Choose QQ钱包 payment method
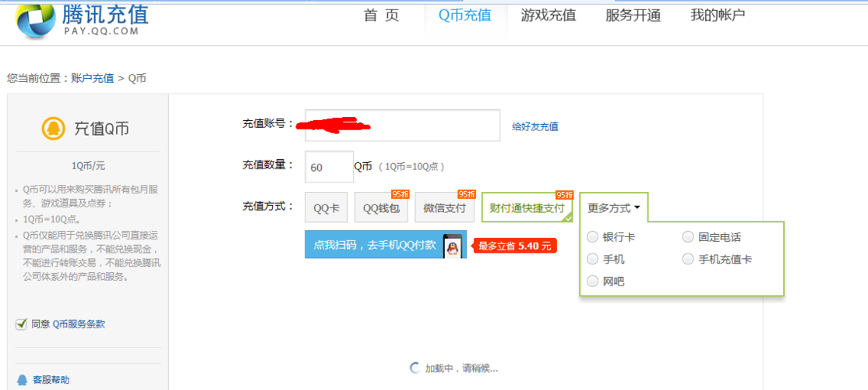868x390 pixels. pyautogui.click(x=382, y=208)
